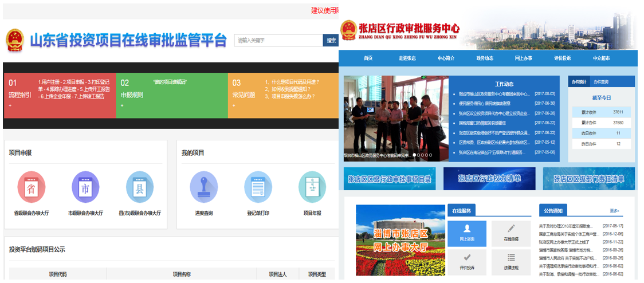Expand the 常见问题 orange panel plus sign

pos(233,106)
